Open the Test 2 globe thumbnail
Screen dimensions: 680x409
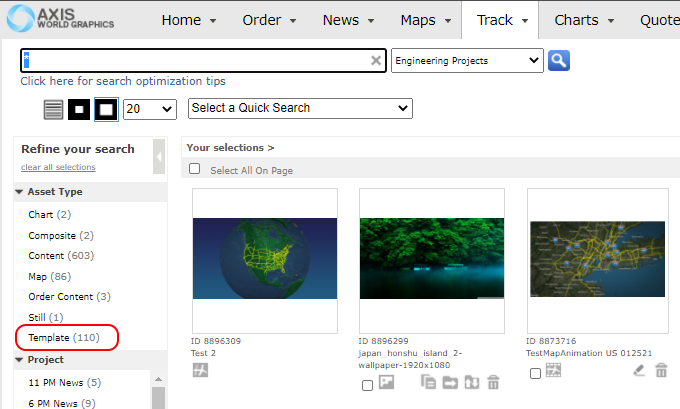[x=265, y=259]
